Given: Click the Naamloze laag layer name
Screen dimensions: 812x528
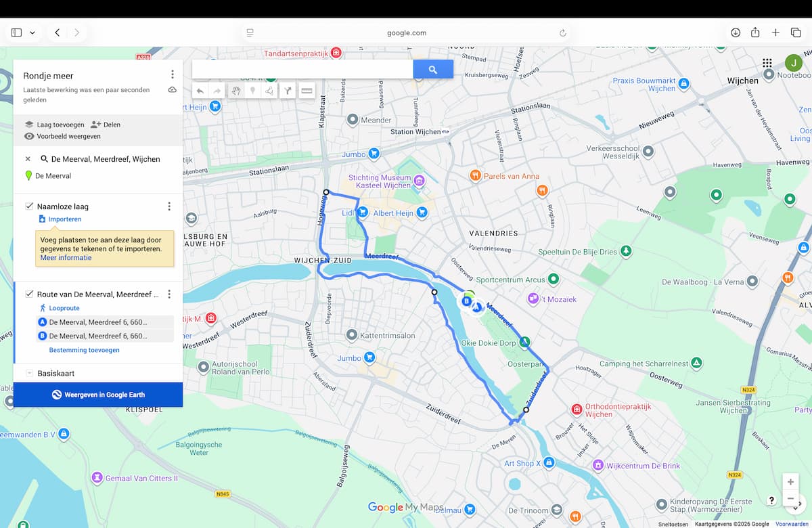Looking at the screenshot, I should pos(63,206).
